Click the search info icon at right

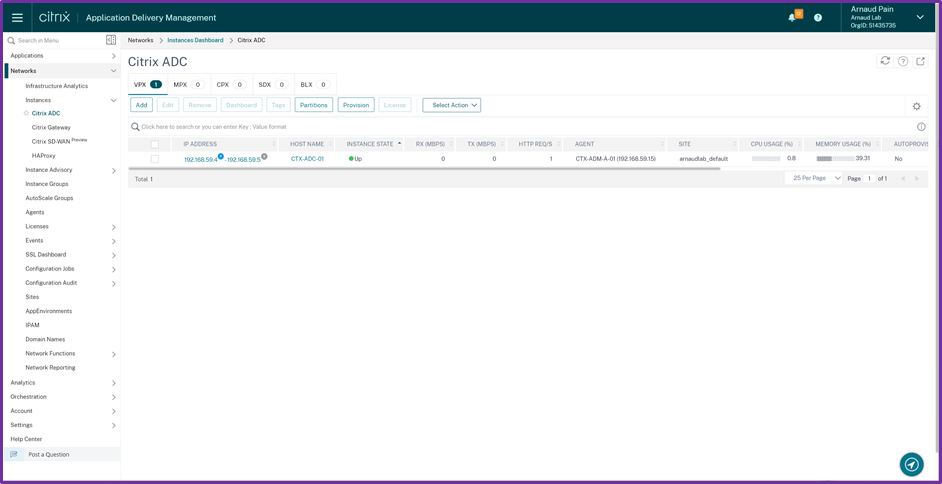click(921, 127)
